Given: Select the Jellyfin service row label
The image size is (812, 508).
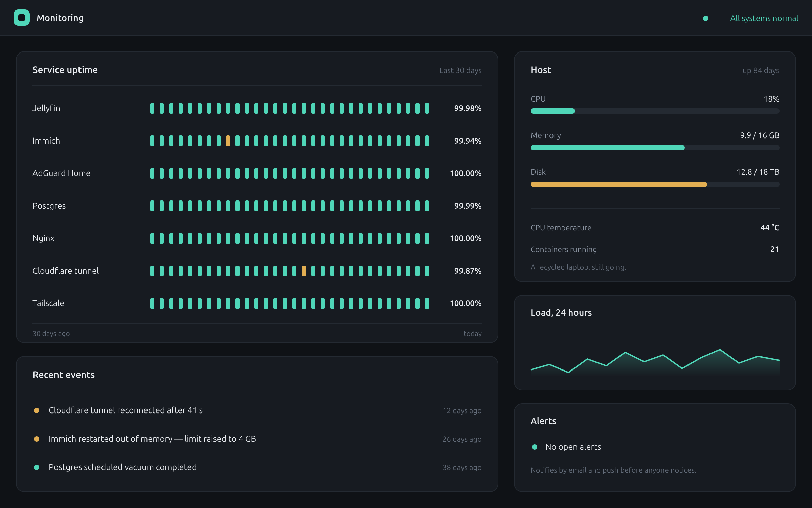Looking at the screenshot, I should click(x=46, y=108).
